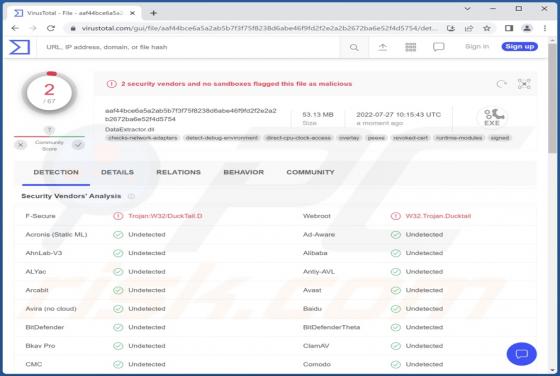Click the W32.Trojan.Ducktail result
Image resolution: width=560 pixels, height=376 pixels.
click(438, 216)
